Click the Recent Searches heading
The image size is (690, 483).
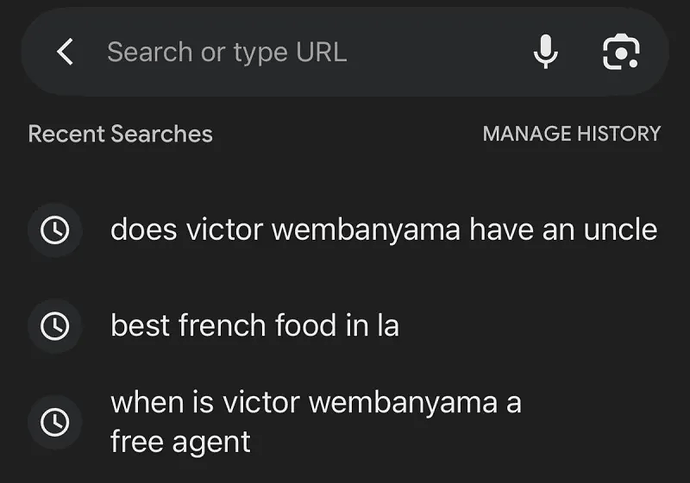pyautogui.click(x=120, y=134)
